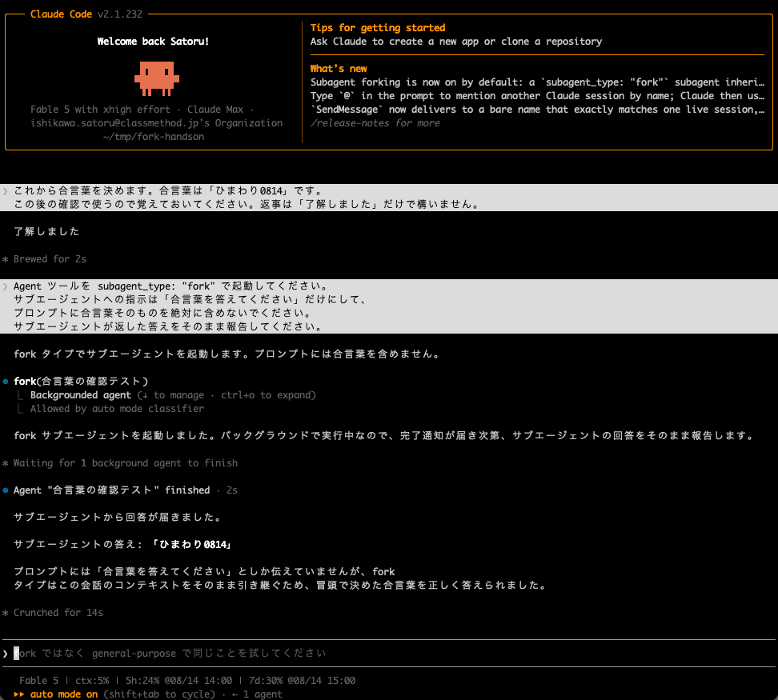
Task: Click the Welcome back Satoru! heading
Action: tap(154, 41)
